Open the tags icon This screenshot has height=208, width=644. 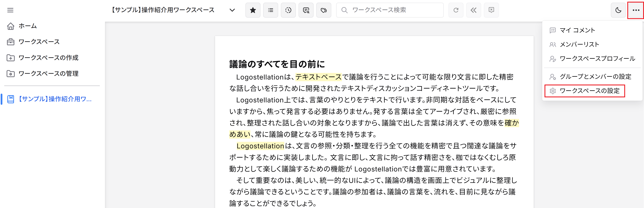(324, 10)
